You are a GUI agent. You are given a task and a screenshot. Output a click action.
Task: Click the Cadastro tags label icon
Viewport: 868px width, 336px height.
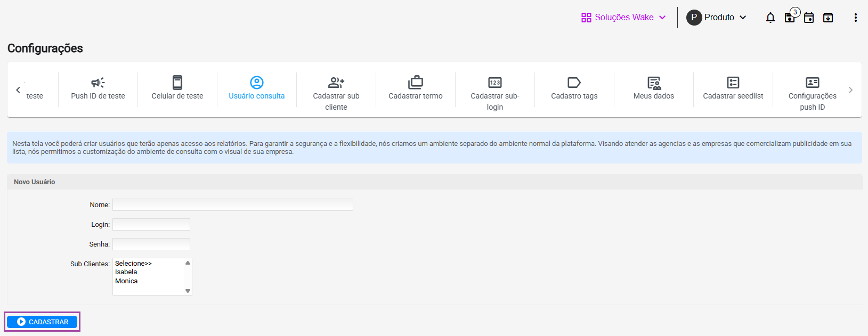point(574,83)
